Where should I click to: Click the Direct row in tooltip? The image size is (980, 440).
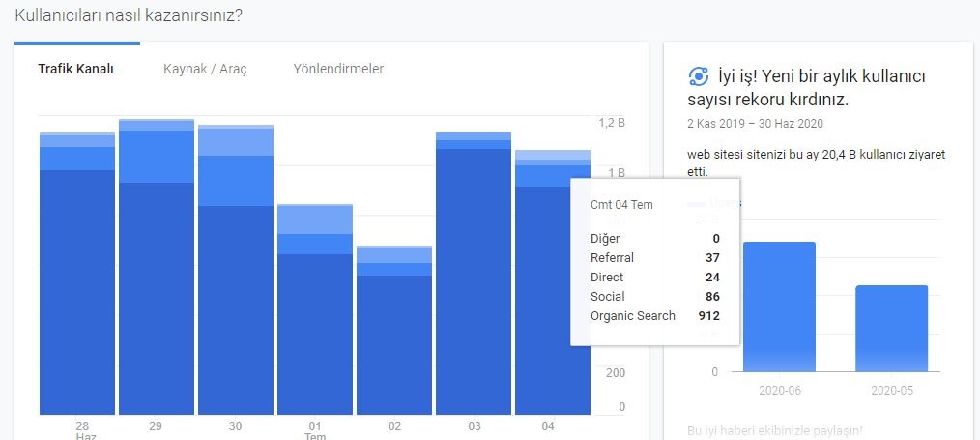tap(655, 277)
